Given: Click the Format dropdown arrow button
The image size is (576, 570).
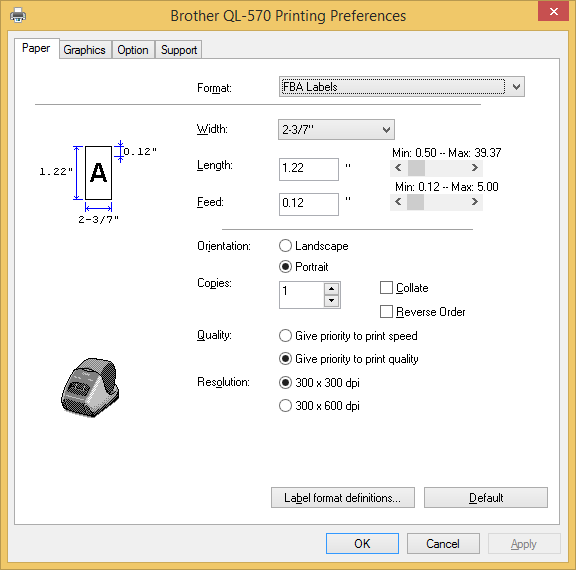Looking at the screenshot, I should (516, 87).
